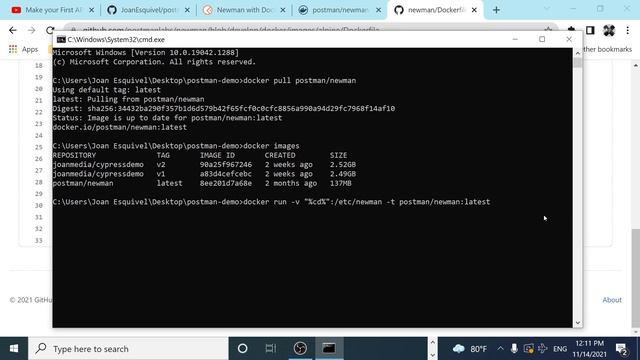Click the joanmedia/cypressdemo v2 row
The image size is (640, 360).
point(204,165)
